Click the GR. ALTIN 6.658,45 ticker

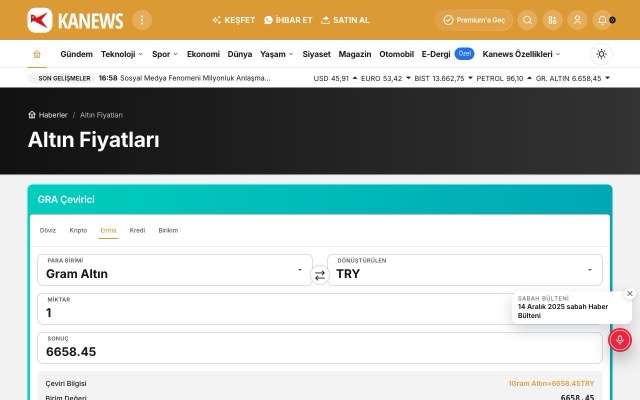572,78
